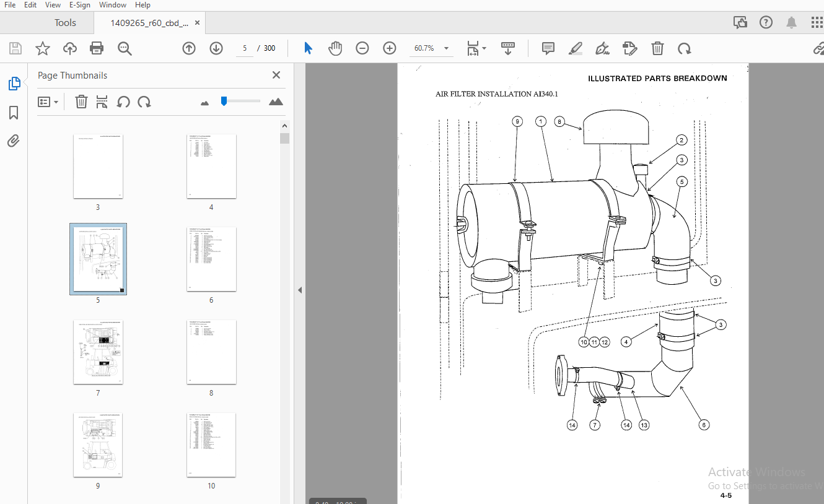Click the 'AIR FILTER INSTALLATION AI340.1' heading
The width and height of the screenshot is (824, 504).
(497, 94)
